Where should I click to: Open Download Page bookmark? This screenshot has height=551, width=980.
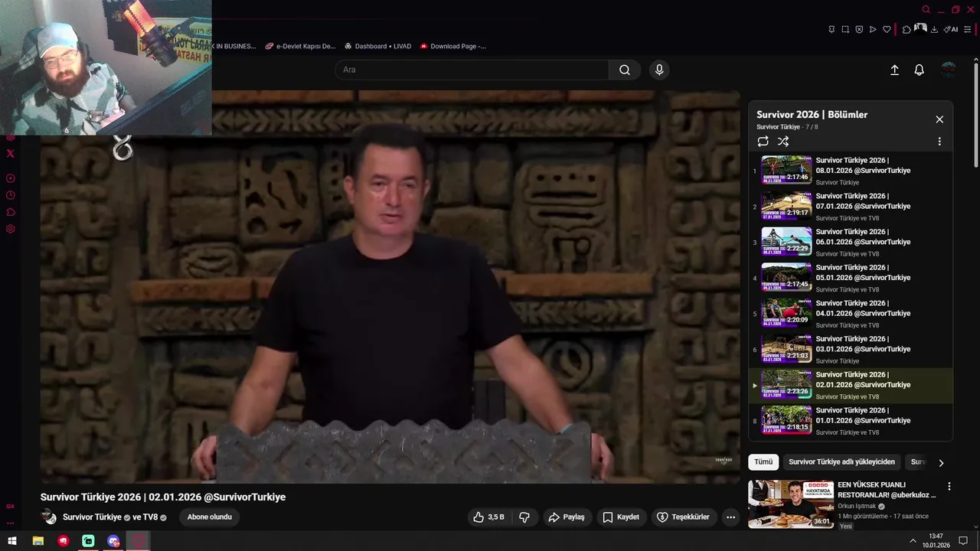453,46
